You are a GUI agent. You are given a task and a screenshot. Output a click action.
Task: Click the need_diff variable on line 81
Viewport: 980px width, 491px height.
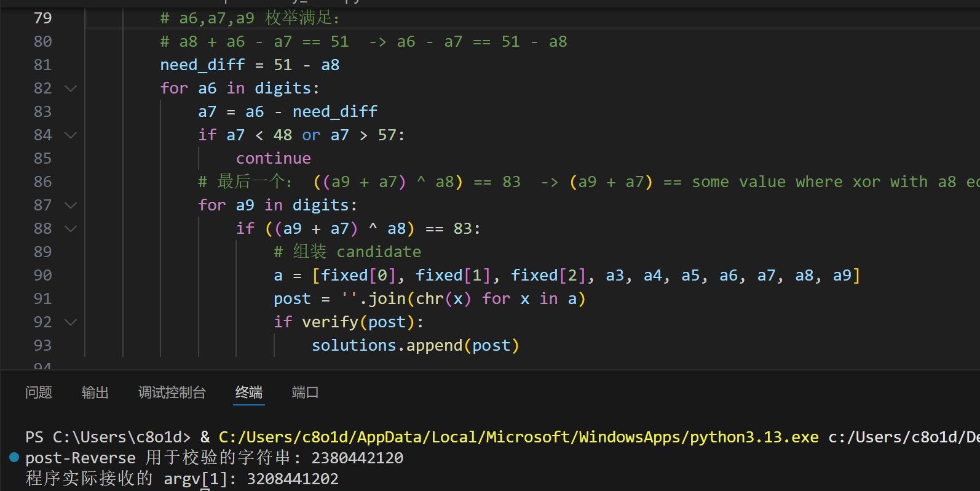[x=202, y=65]
